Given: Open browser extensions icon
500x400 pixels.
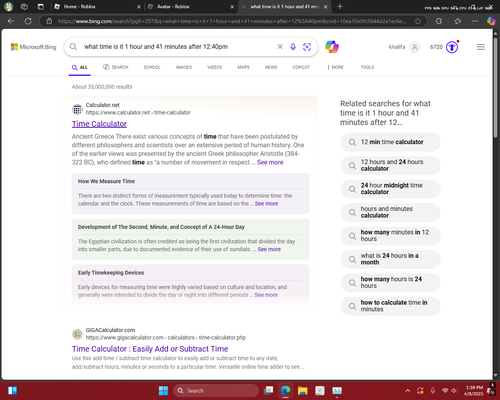Looking at the screenshot, I should pos(439,21).
